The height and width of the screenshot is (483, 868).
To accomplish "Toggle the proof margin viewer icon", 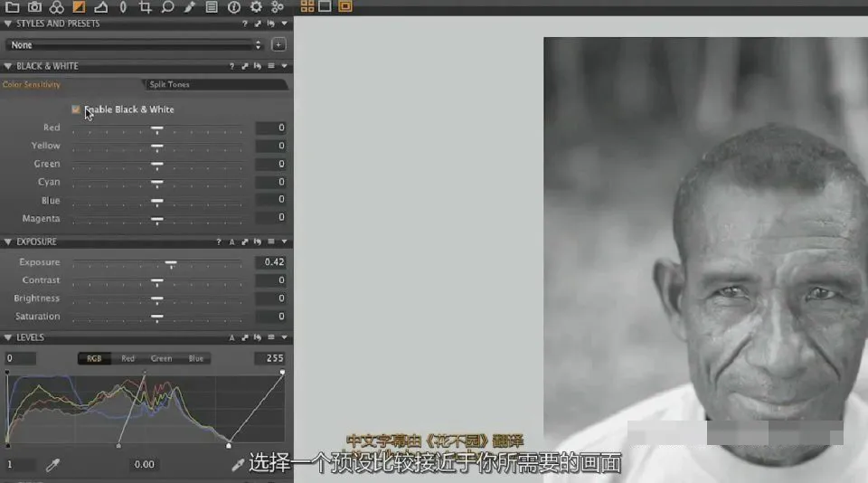I will pos(344,6).
